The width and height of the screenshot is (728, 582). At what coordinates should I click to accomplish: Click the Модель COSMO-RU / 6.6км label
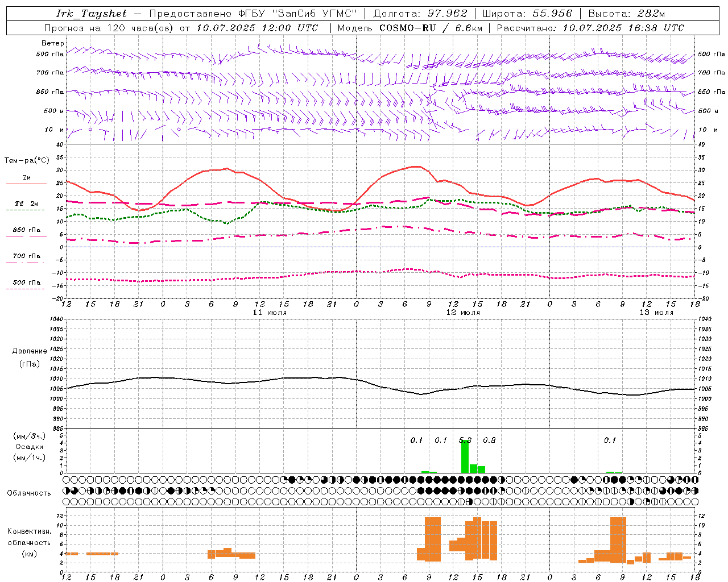409,28
